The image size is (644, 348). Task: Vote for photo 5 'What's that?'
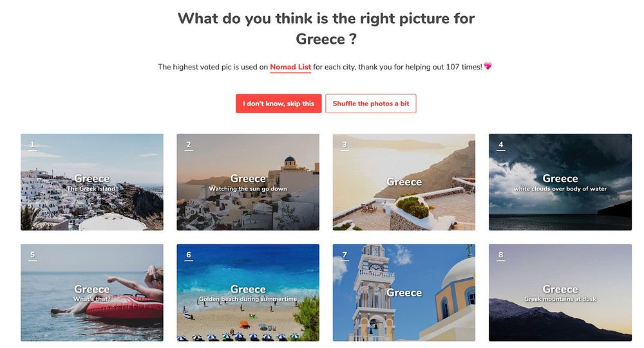tap(92, 293)
